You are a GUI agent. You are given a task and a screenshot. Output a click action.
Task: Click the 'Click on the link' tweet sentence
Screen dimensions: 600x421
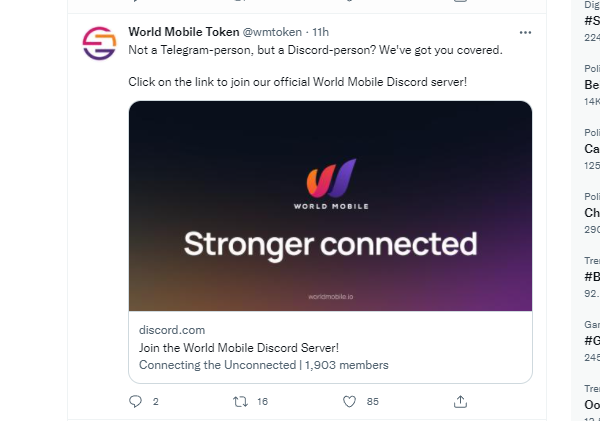pyautogui.click(x=298, y=82)
